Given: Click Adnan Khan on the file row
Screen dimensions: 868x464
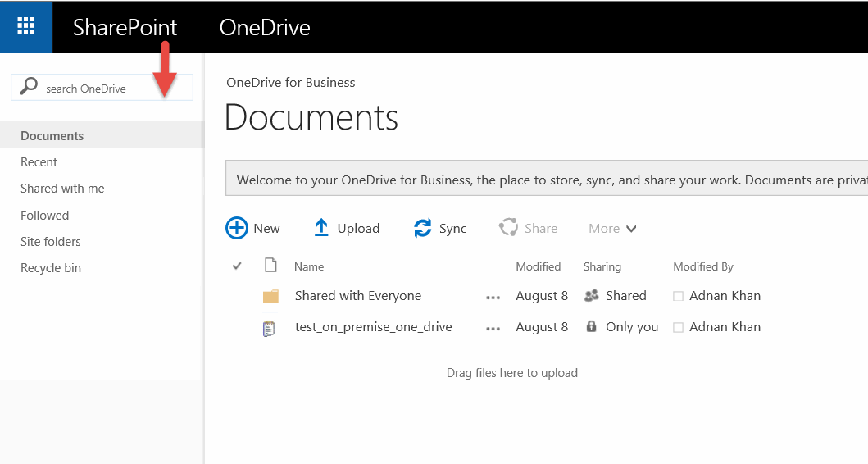Looking at the screenshot, I should point(725,326).
